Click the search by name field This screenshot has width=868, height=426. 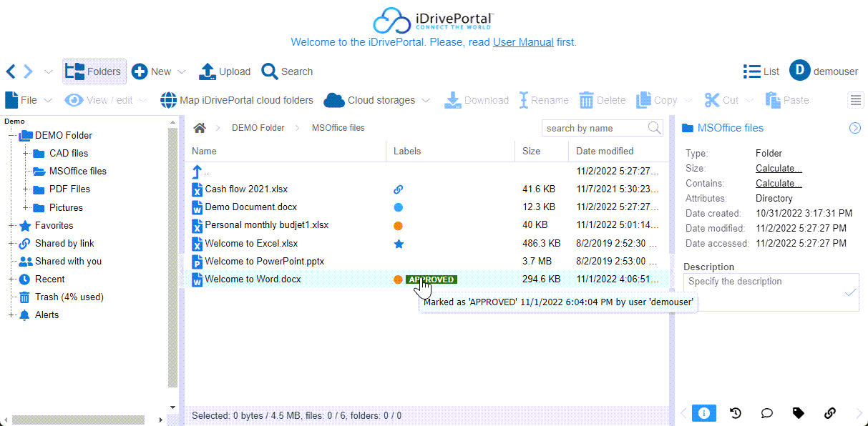pos(593,128)
